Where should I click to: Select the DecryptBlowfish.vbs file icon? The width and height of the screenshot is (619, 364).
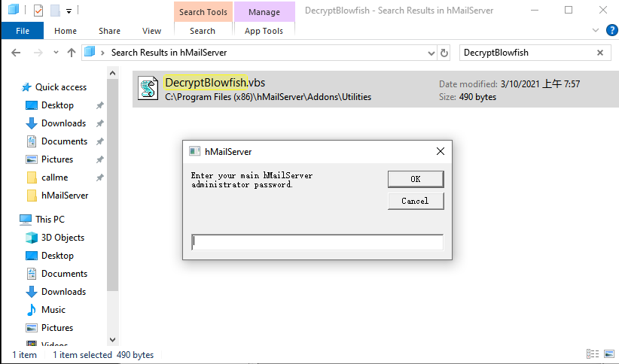point(148,88)
